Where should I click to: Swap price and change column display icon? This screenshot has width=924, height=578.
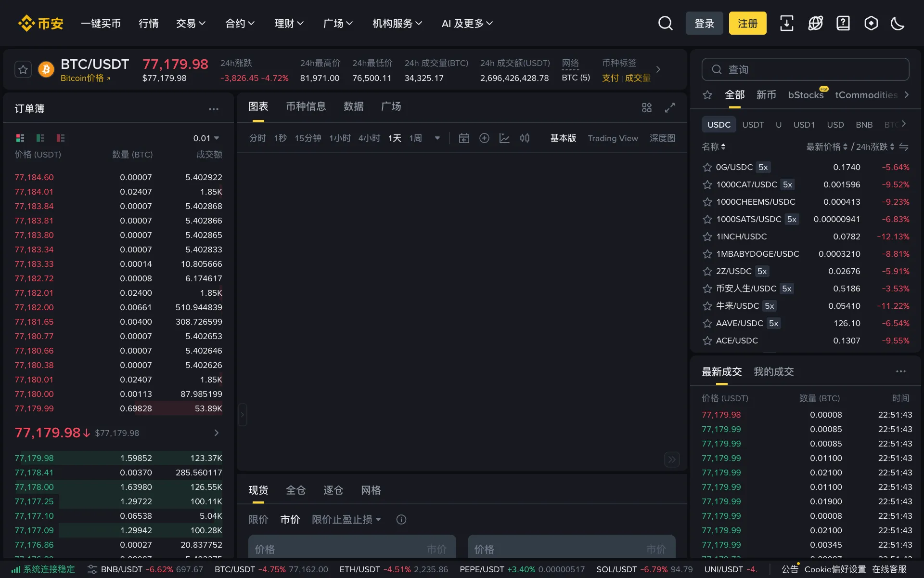coord(904,147)
